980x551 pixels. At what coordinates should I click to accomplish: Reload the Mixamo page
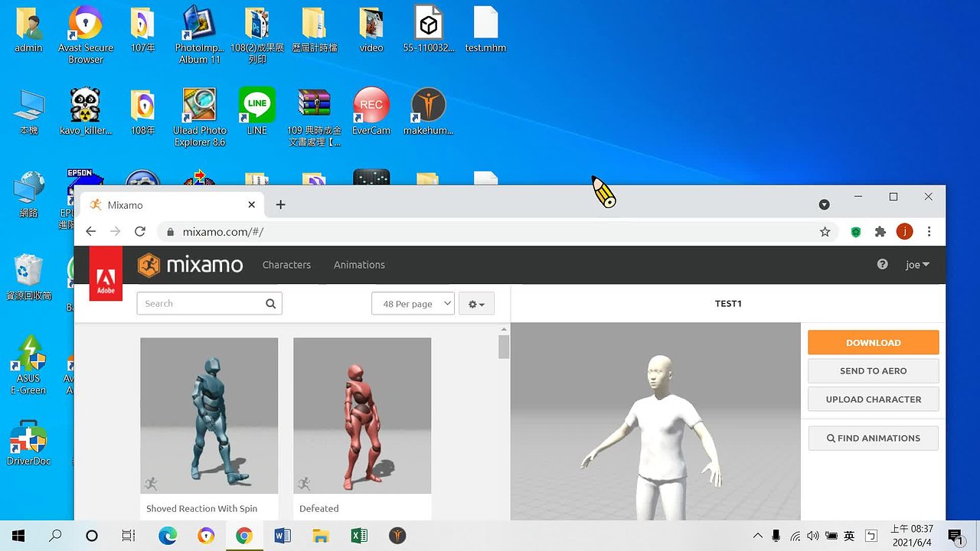[x=139, y=231]
